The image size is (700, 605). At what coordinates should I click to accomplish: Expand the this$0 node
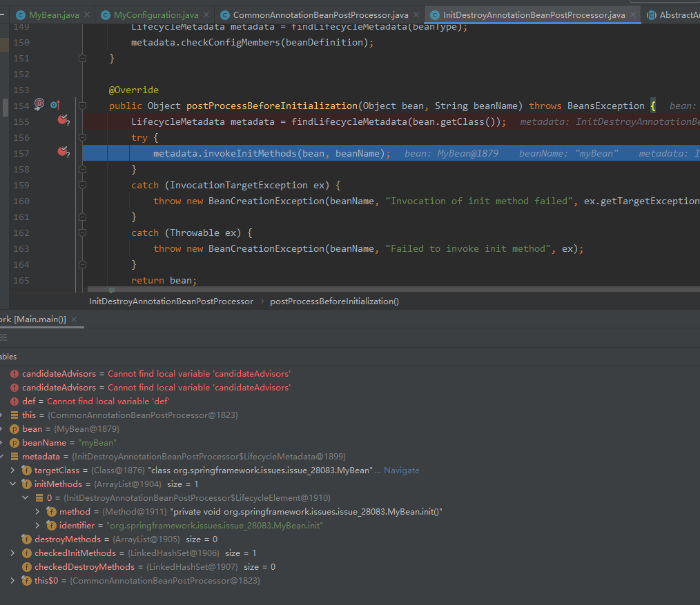12,581
